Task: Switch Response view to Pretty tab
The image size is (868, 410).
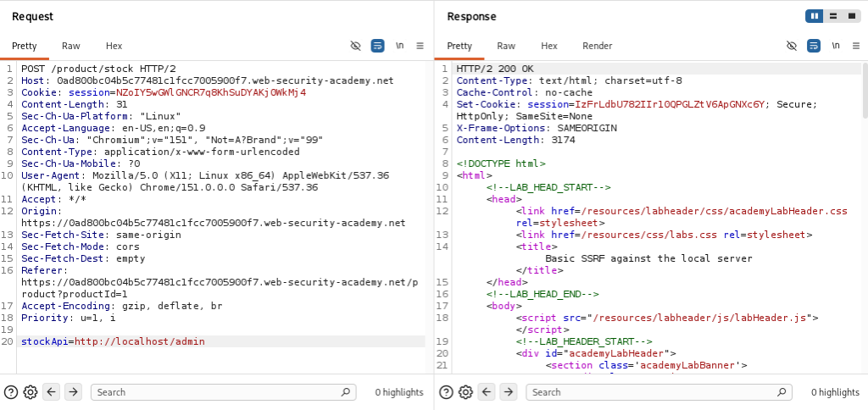Action: click(459, 46)
